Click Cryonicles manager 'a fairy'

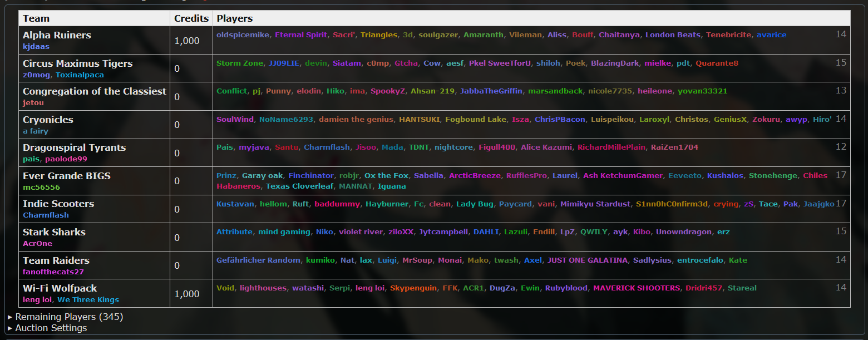click(x=36, y=131)
